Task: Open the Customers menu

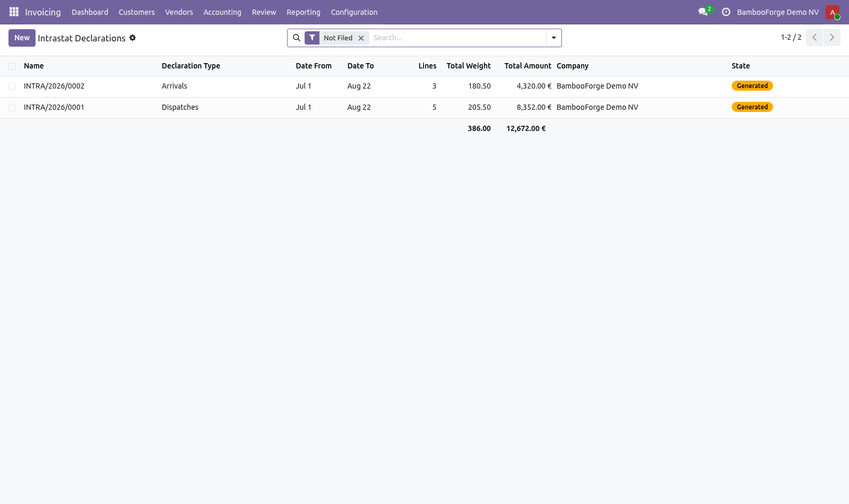Action: [x=137, y=12]
